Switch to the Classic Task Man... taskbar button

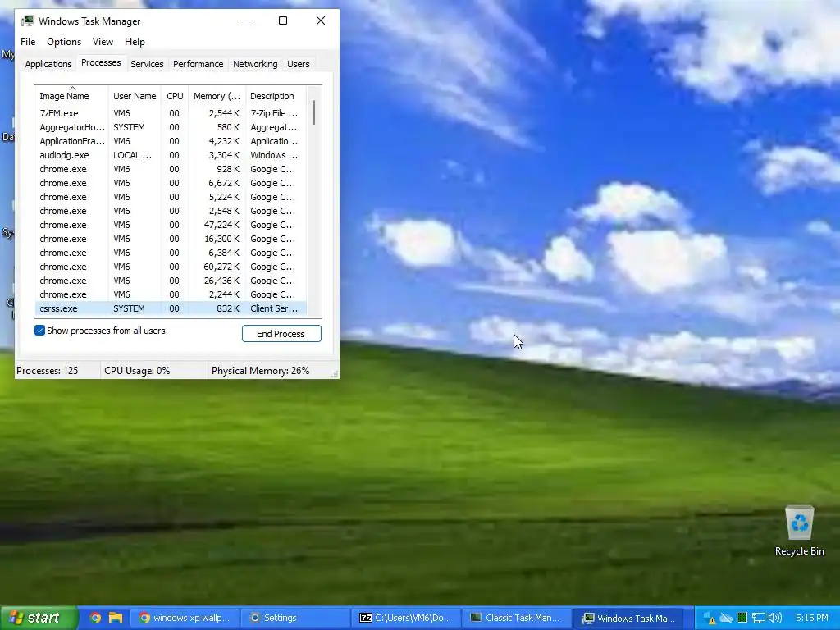coord(515,618)
